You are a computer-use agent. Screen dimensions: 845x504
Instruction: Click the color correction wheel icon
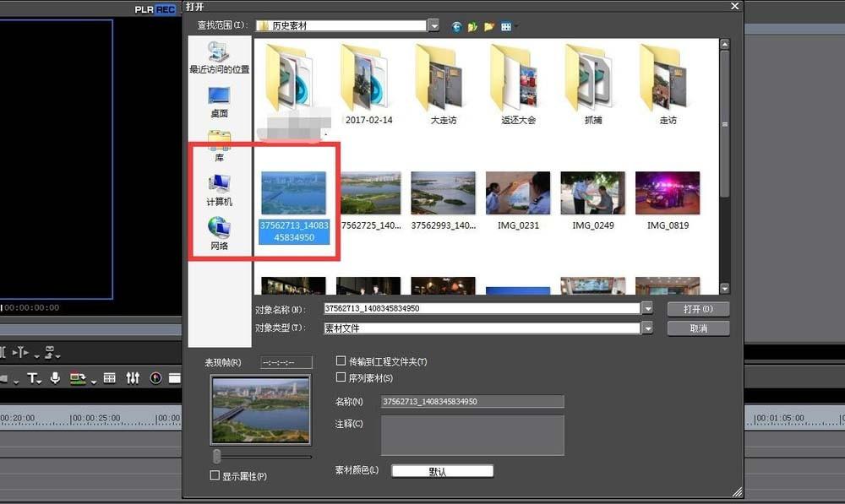tap(156, 378)
